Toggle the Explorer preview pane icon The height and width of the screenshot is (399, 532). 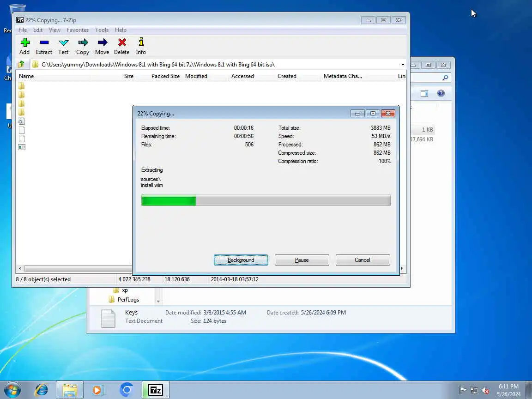(424, 93)
